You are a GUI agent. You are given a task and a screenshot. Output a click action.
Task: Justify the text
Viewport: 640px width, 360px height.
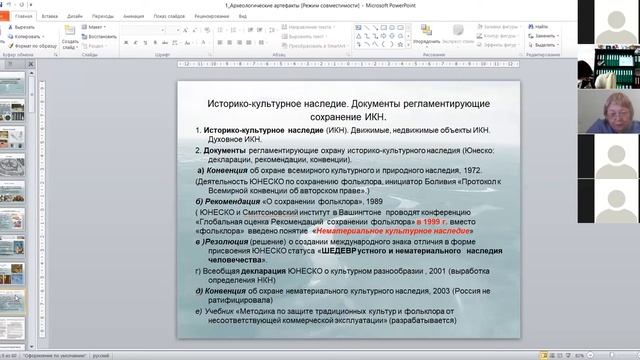(249, 42)
